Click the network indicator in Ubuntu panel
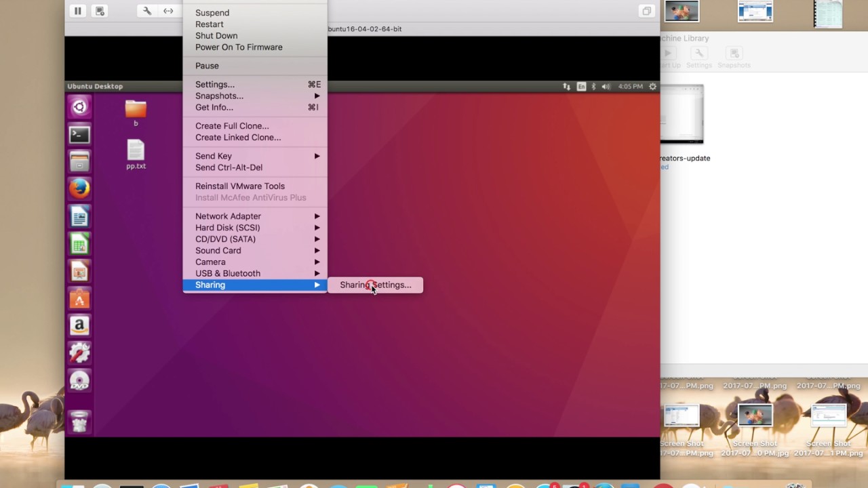 566,87
